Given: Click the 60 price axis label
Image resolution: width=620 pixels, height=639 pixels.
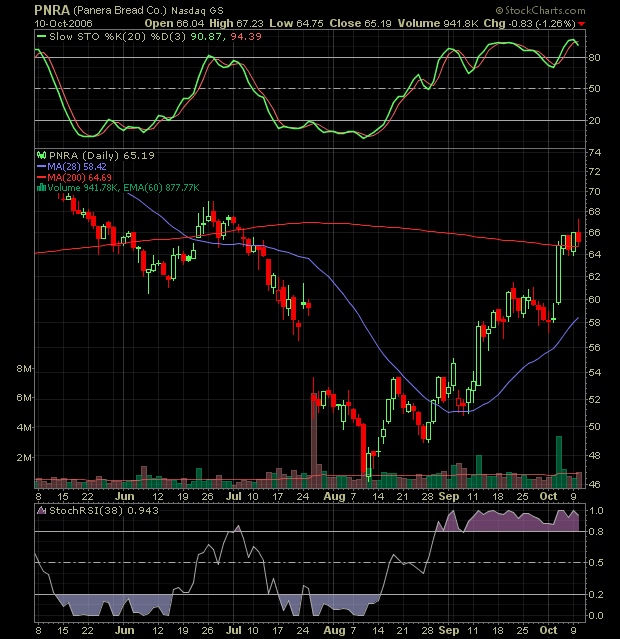Looking at the screenshot, I should (594, 300).
